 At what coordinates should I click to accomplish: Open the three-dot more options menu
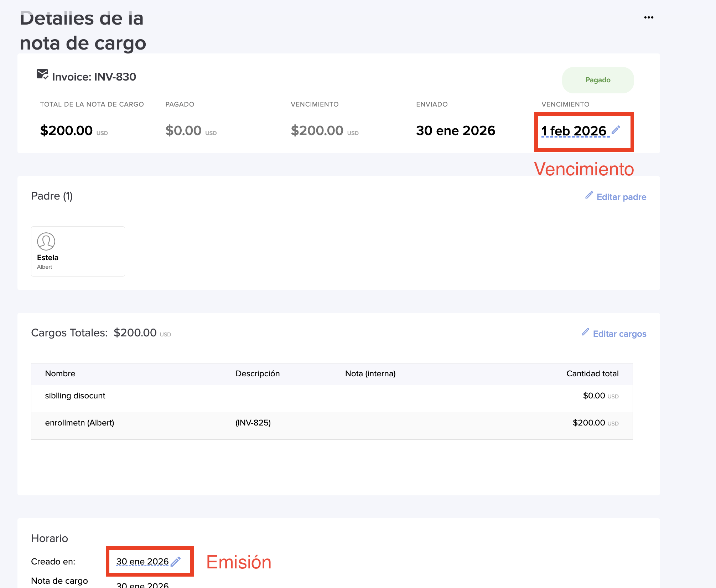click(x=648, y=17)
